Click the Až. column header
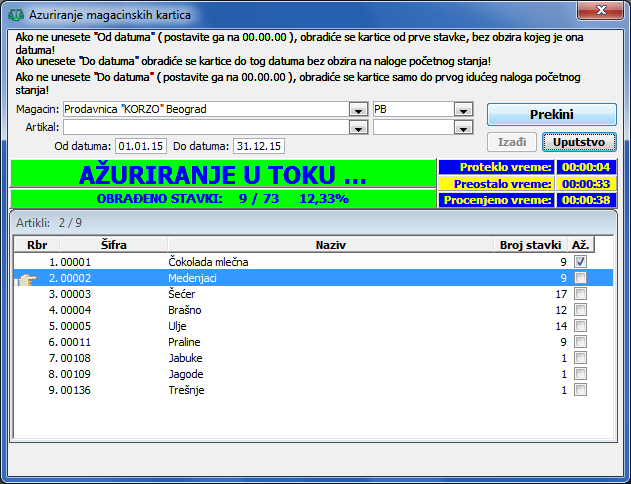The height and width of the screenshot is (484, 631). click(581, 245)
